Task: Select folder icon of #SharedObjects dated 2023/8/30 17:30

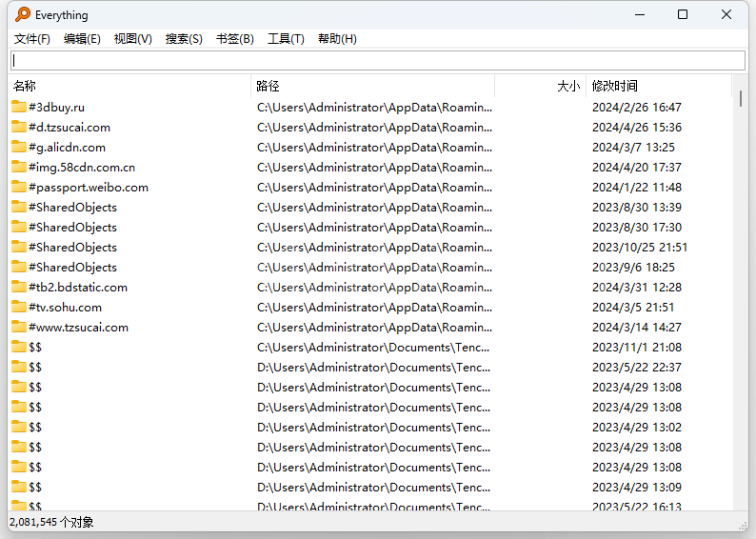Action: (19, 227)
